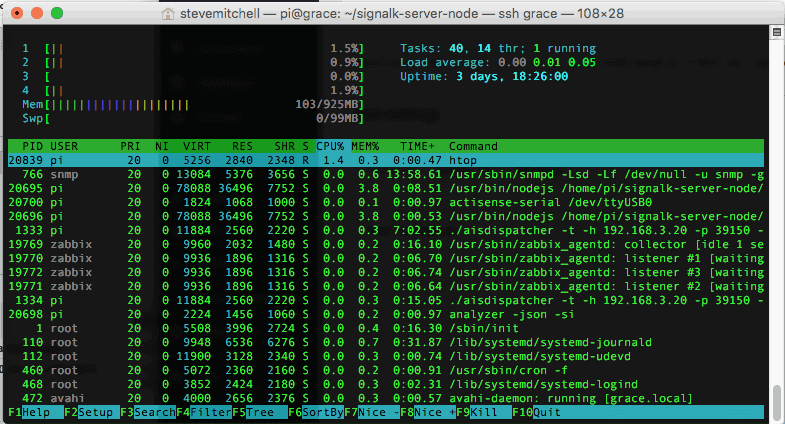Sort by the RES column header
This screenshot has width=785, height=424.
pyautogui.click(x=242, y=146)
